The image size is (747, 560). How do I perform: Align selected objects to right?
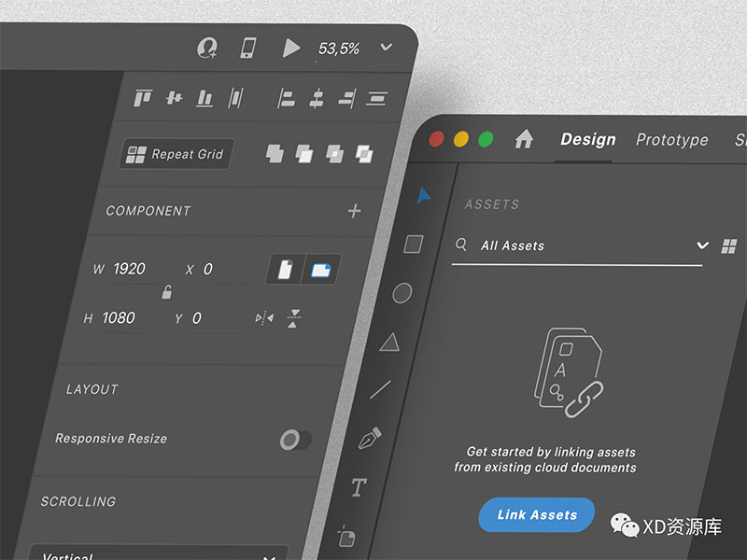346,99
